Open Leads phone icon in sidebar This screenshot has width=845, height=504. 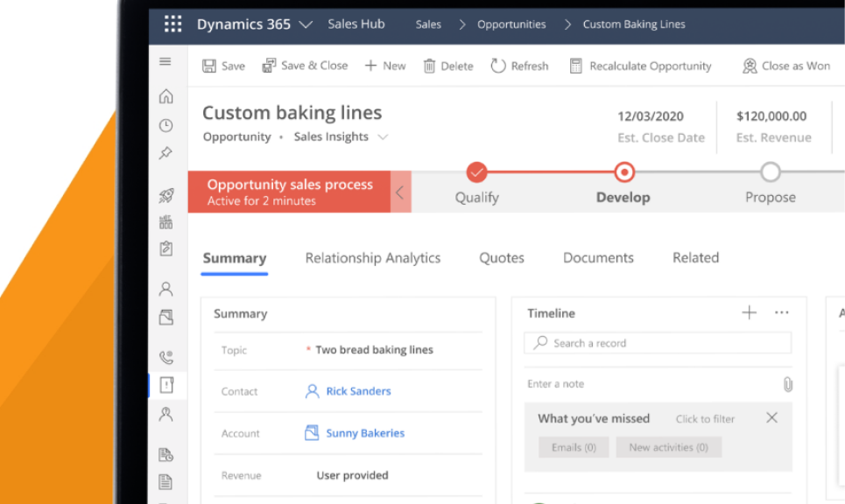point(166,357)
